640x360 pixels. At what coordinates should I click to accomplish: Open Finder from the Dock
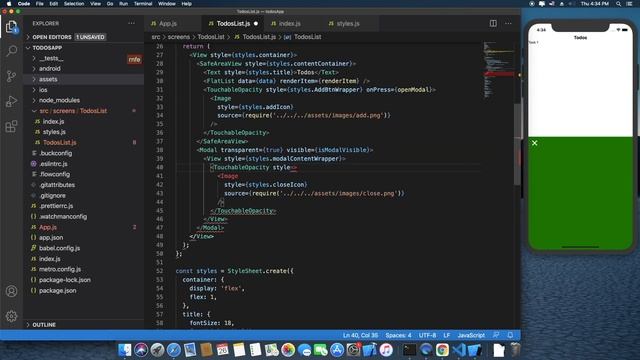pos(125,350)
